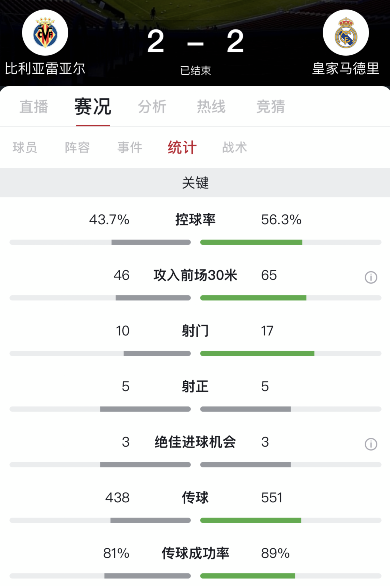Image resolution: width=390 pixels, height=586 pixels.
Task: Click the green 射门 bar showing 17
Action: pos(257,354)
